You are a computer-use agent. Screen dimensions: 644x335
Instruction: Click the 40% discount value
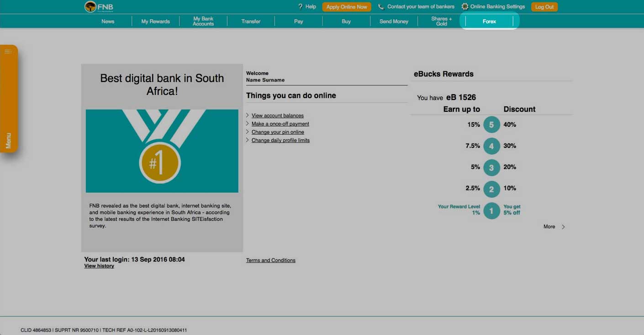click(x=510, y=125)
